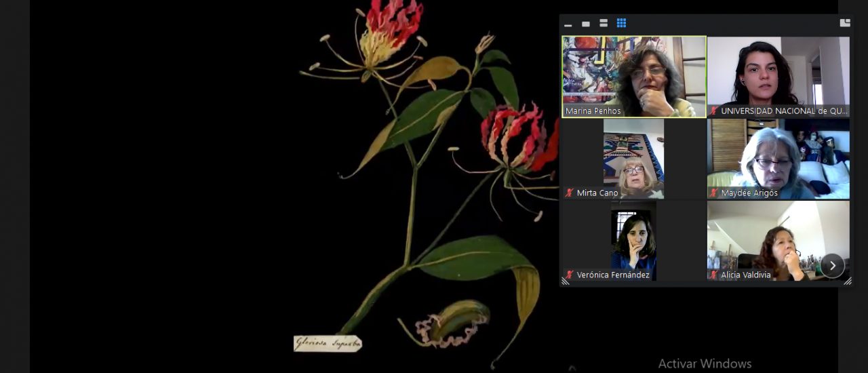This screenshot has width=868, height=373.
Task: Click the panel icon at top-right corner
Action: pyautogui.click(x=845, y=23)
